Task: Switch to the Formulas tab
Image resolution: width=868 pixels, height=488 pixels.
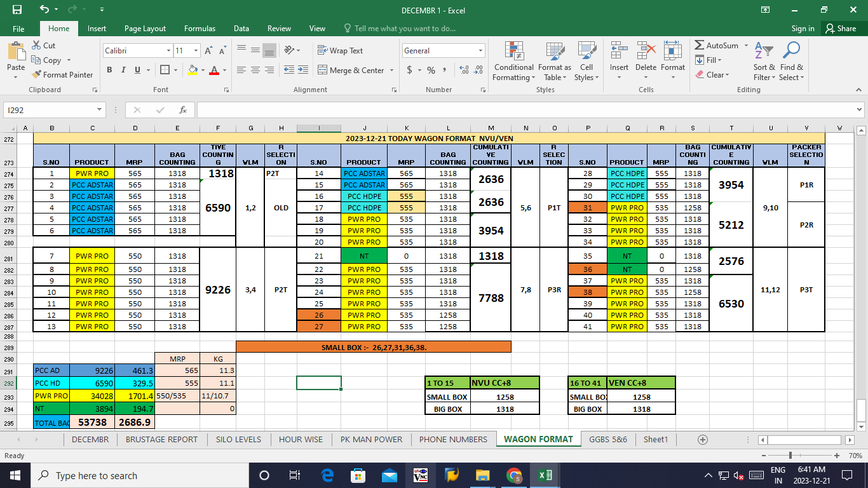Action: 200,29
